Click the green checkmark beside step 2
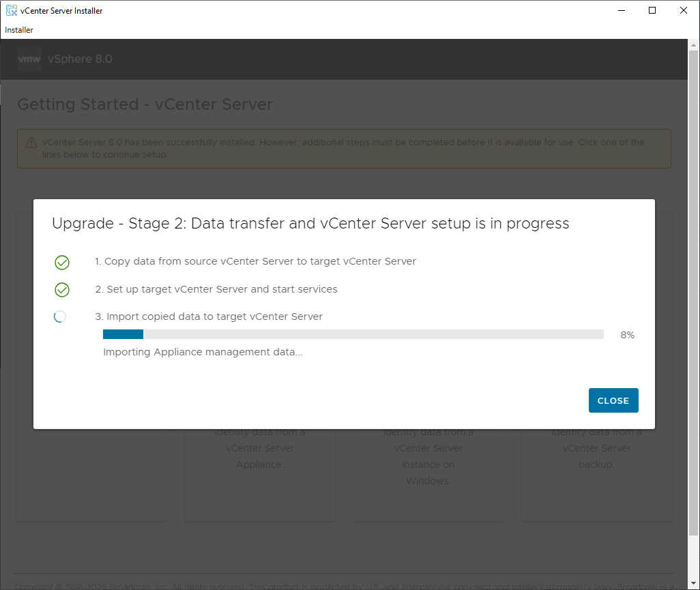 point(62,290)
